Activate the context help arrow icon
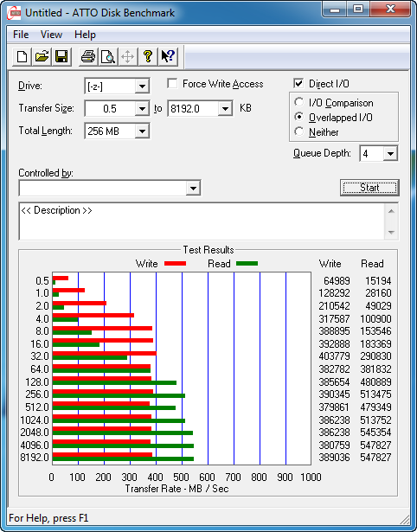The image size is (417, 532). [x=168, y=56]
